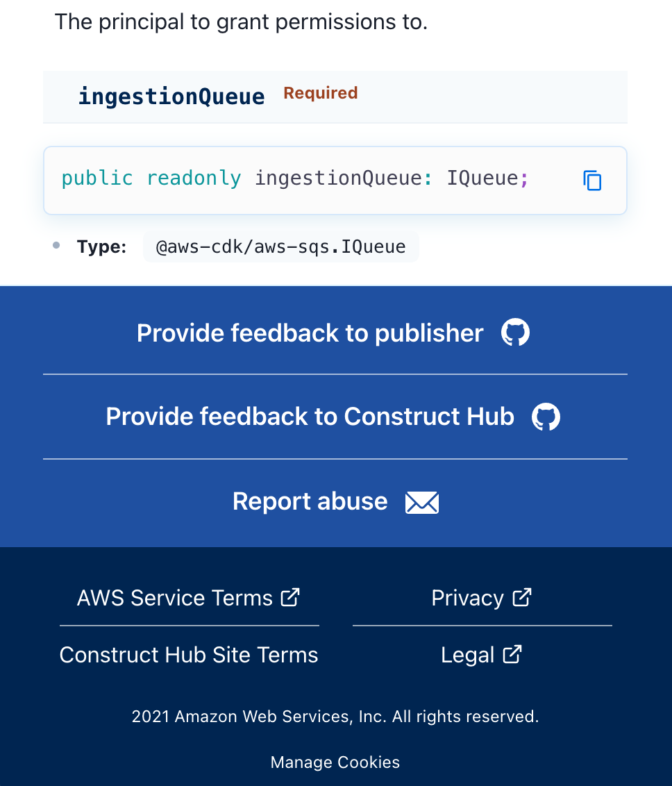Click the Report abuse link
This screenshot has height=786, width=672.
tap(310, 501)
